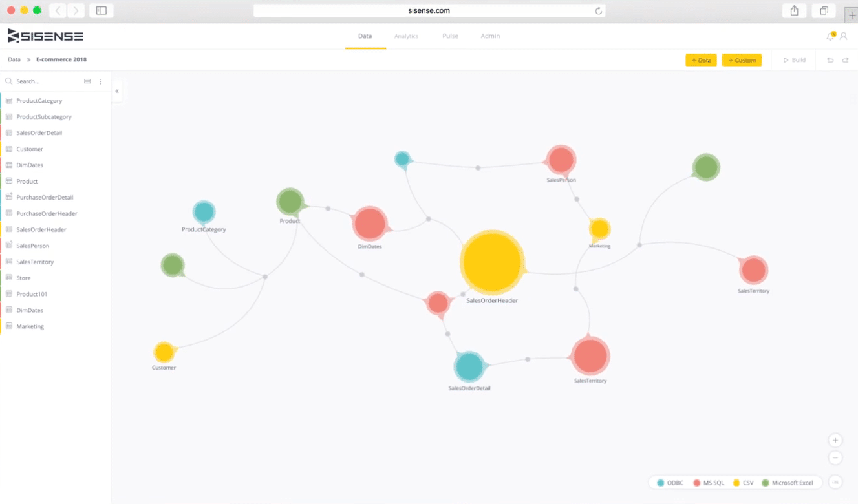The width and height of the screenshot is (858, 504).
Task: Click the + Data button
Action: pos(701,60)
